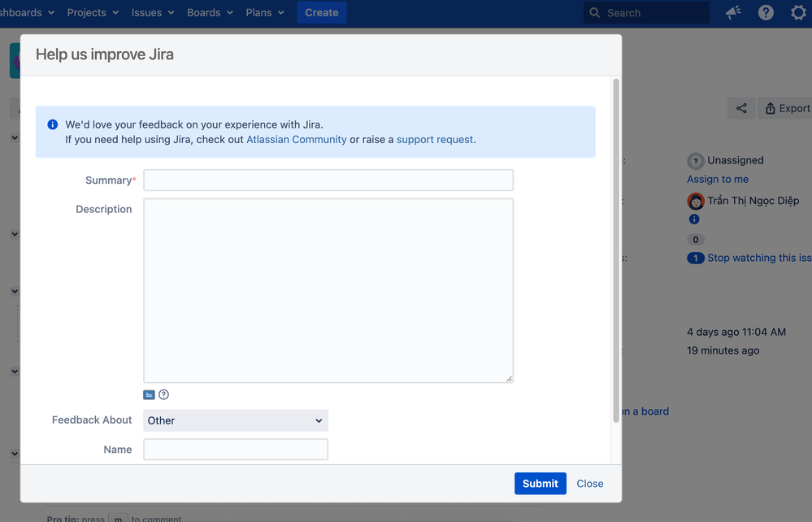
Task: Open the description formatting help icon
Action: tap(163, 394)
